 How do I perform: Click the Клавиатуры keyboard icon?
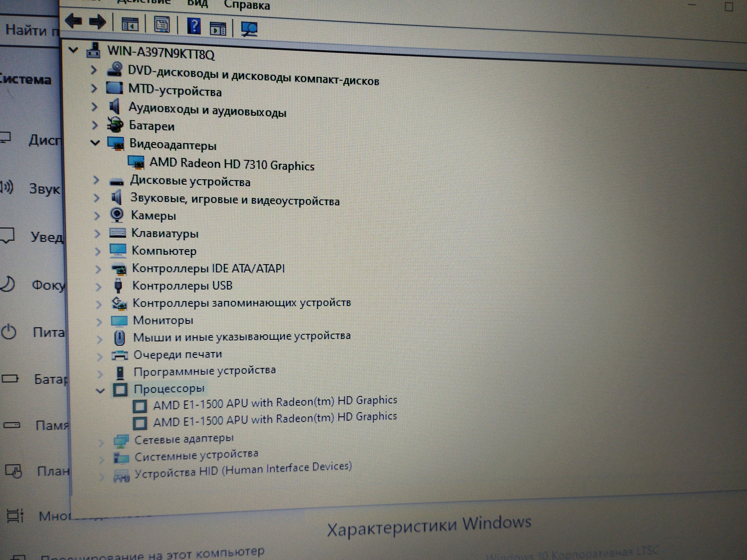pyautogui.click(x=117, y=233)
